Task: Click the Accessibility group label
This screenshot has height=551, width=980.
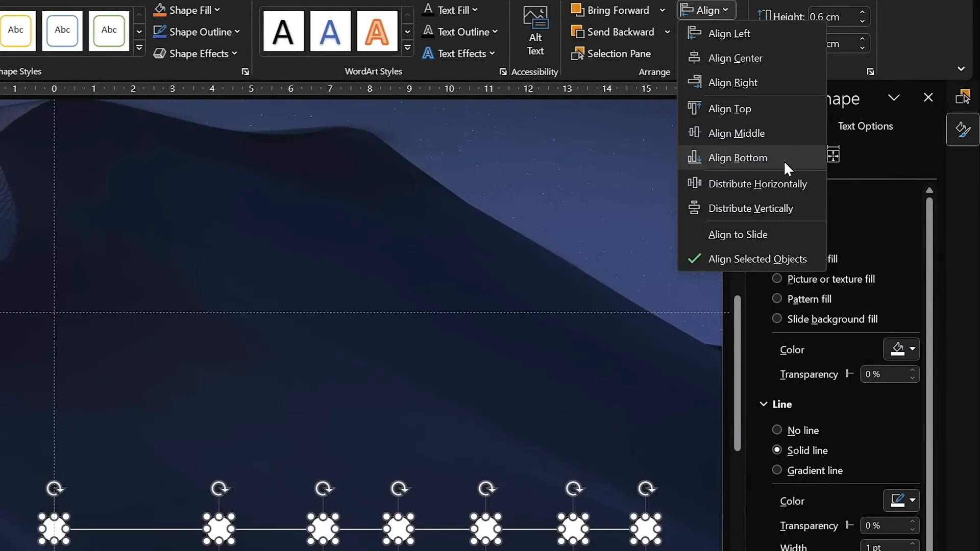Action: (x=534, y=71)
